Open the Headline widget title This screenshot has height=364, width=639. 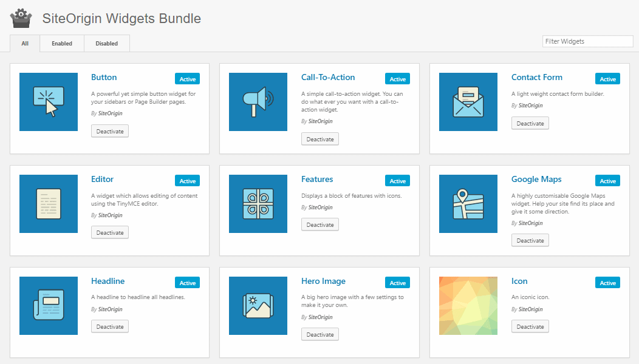[108, 281]
